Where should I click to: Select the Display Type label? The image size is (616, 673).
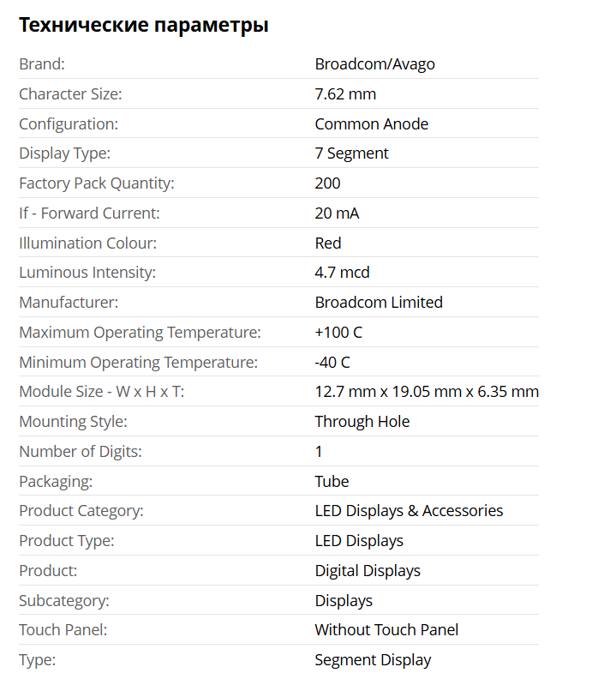(x=65, y=153)
